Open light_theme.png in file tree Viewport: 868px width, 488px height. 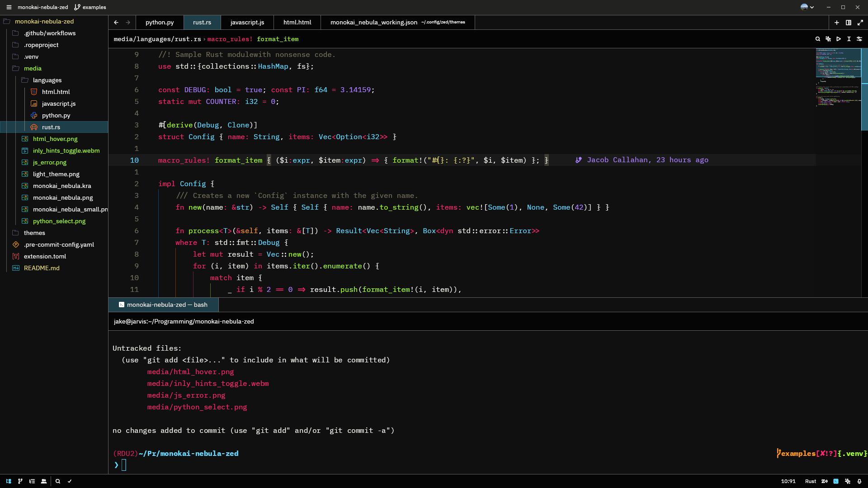point(54,174)
